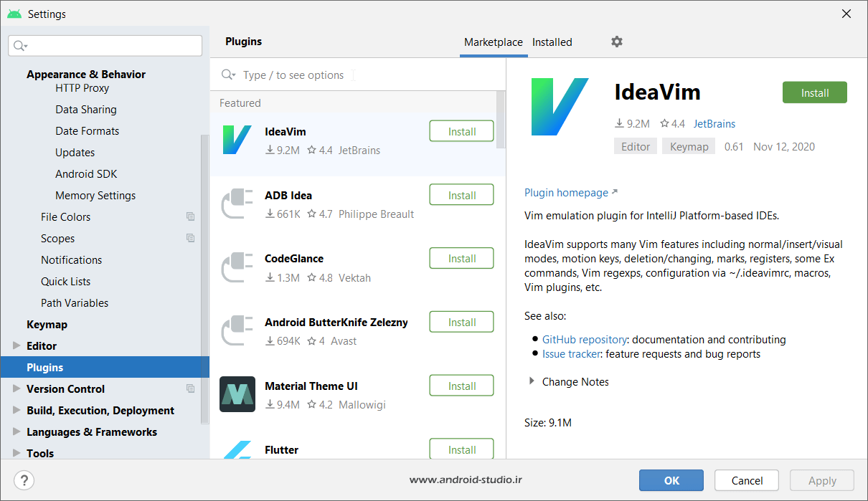The width and height of the screenshot is (868, 501).
Task: Switch to the Installed tab
Action: pyautogui.click(x=552, y=42)
